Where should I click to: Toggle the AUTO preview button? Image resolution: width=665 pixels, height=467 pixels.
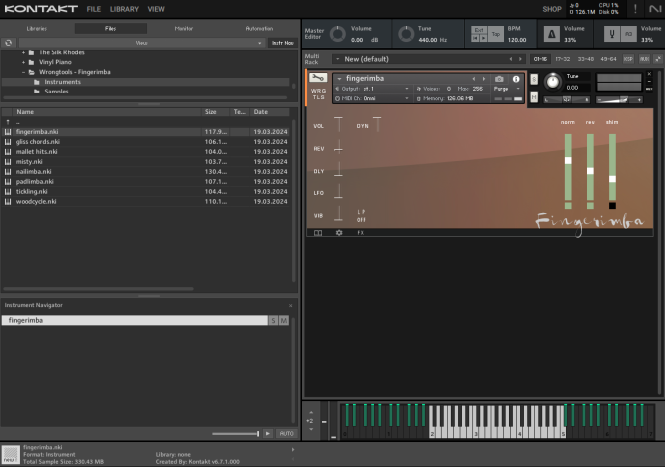pyautogui.click(x=286, y=433)
